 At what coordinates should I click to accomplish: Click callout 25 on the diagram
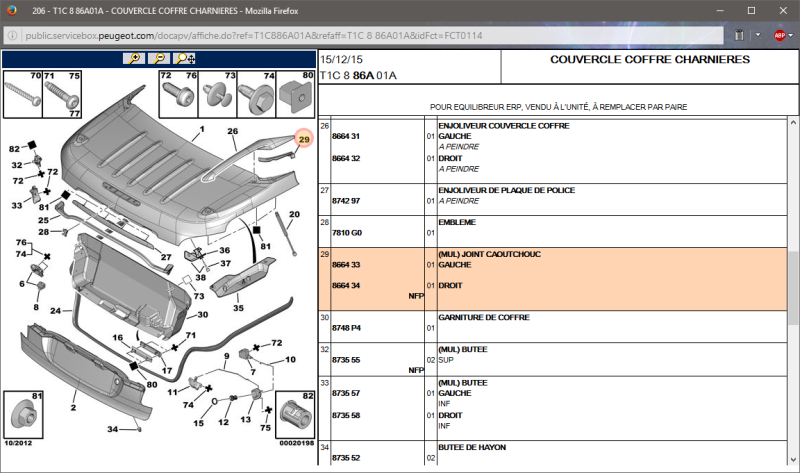[x=43, y=220]
